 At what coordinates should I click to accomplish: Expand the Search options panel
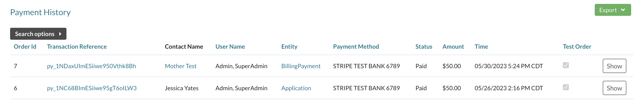point(38,34)
